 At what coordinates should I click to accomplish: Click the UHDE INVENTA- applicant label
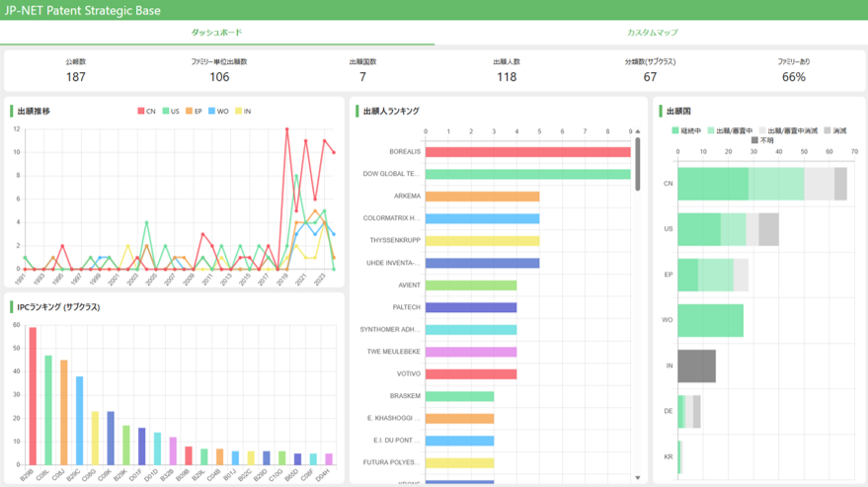point(393,263)
